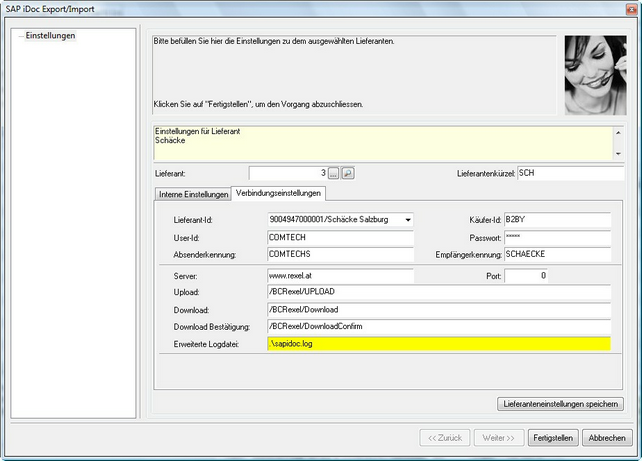Click the User-Id text field
The width and height of the screenshot is (642, 461).
339,238
